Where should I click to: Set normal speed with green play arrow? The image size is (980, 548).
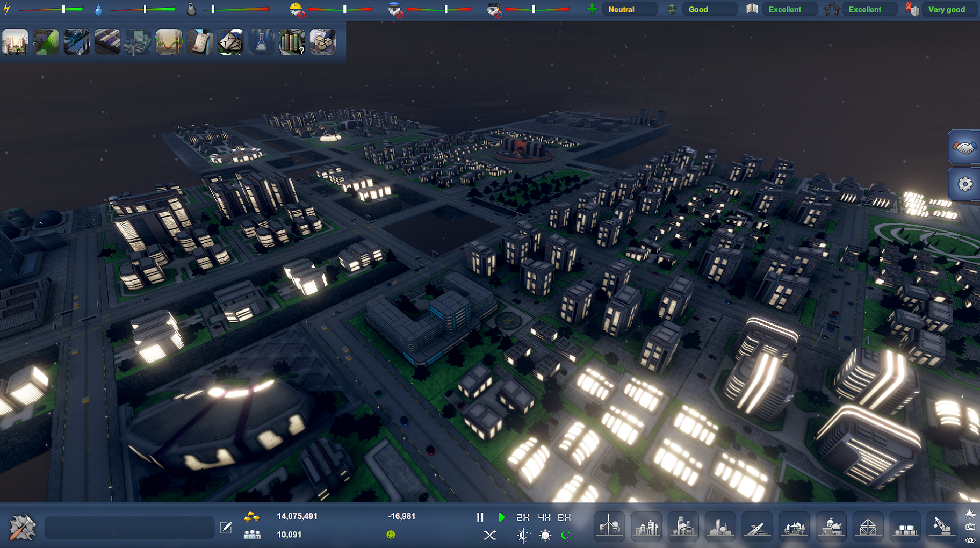[501, 517]
